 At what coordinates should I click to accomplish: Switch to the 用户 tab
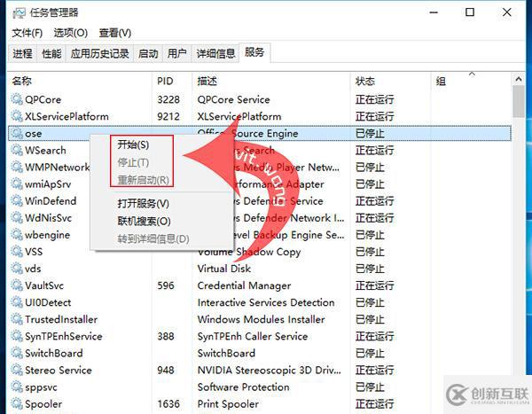pos(177,53)
